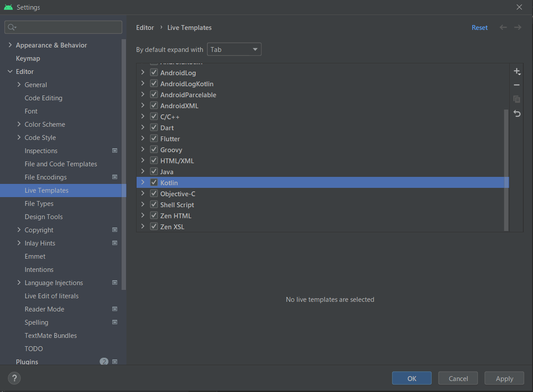
Task: Open help via question mark icon
Action: 14,378
